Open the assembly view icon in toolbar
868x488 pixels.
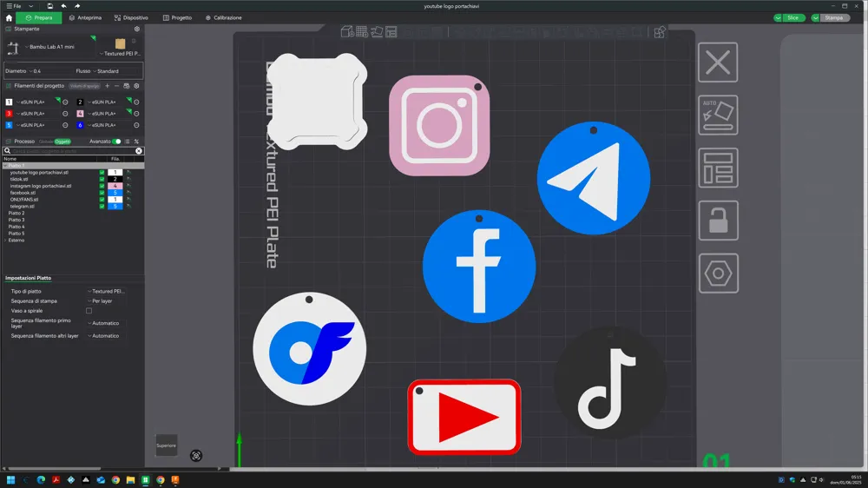[660, 31]
